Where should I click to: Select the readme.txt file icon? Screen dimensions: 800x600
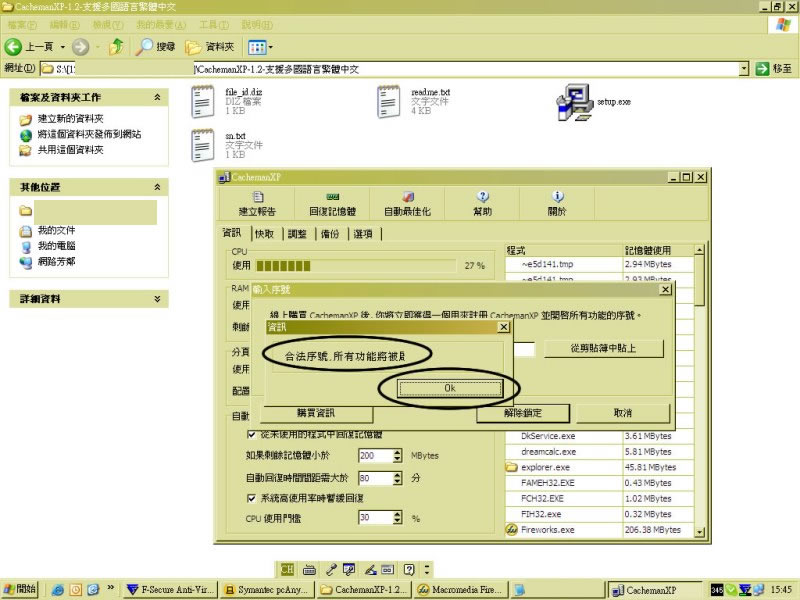click(388, 102)
